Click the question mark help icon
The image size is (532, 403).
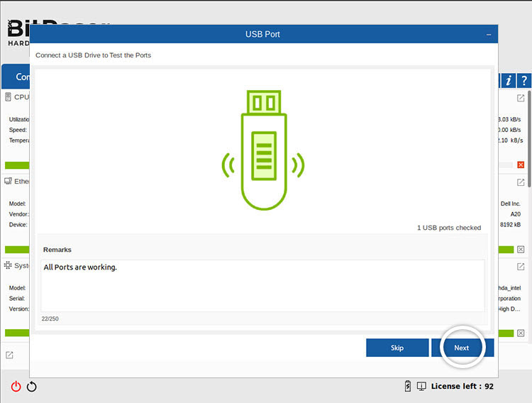(524, 80)
